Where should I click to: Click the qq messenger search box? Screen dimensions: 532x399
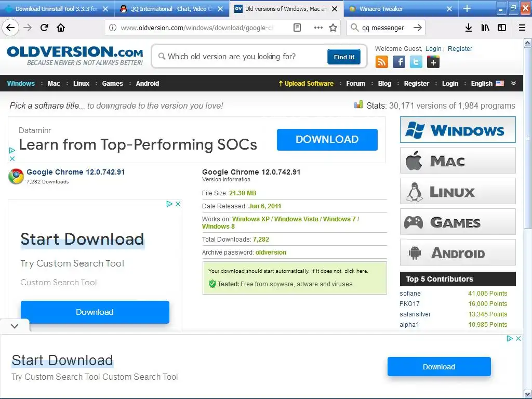pos(384,28)
